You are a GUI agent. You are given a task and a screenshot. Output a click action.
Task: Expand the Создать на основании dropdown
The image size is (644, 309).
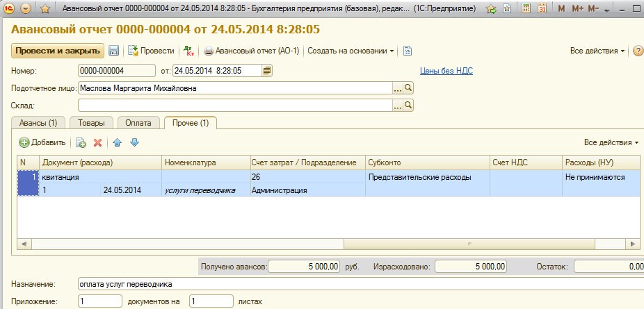(351, 51)
